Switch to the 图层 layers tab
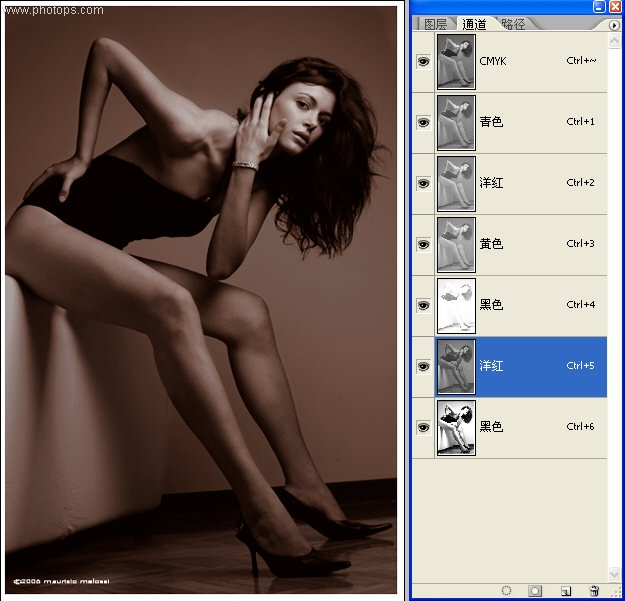The height and width of the screenshot is (601, 625). click(435, 24)
